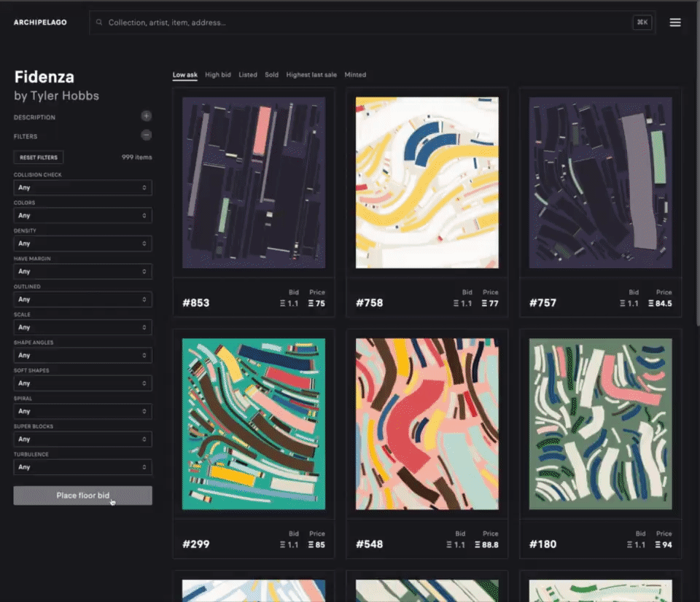This screenshot has height=602, width=700.
Task: Click the Ξ 1.1 bid on #180
Action: 636,545
